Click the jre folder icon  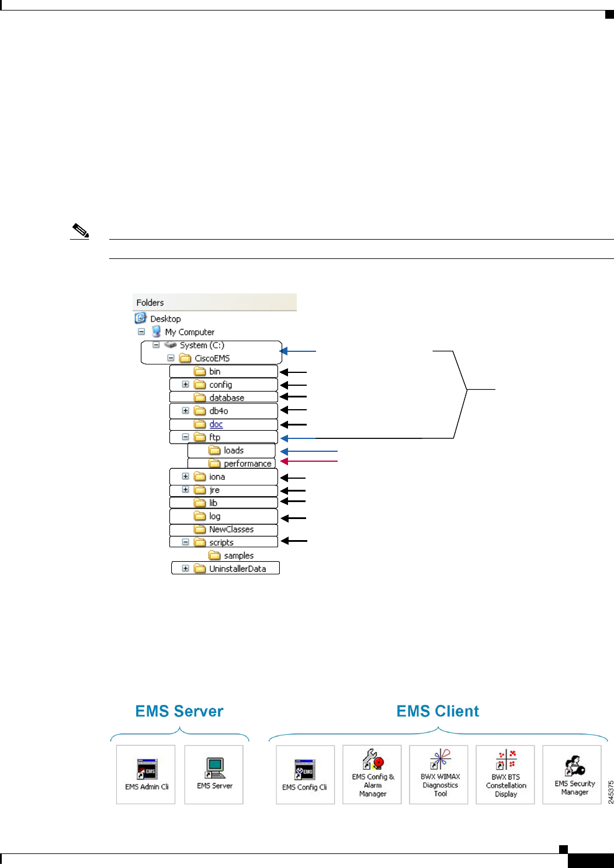click(200, 490)
